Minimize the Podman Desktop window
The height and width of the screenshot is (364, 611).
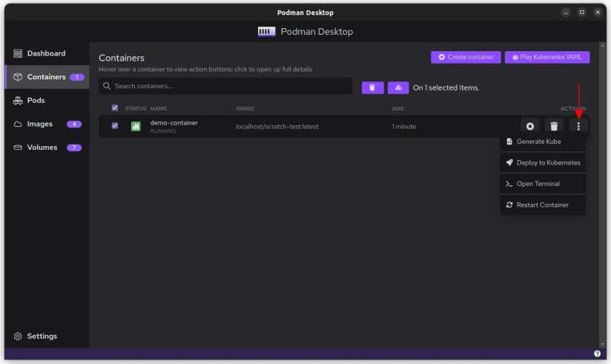click(566, 13)
